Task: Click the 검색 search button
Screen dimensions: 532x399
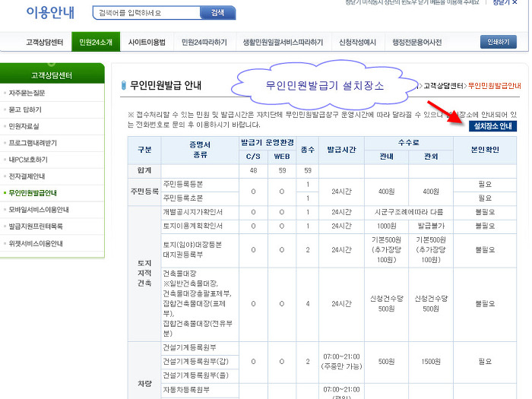Action: 217,13
